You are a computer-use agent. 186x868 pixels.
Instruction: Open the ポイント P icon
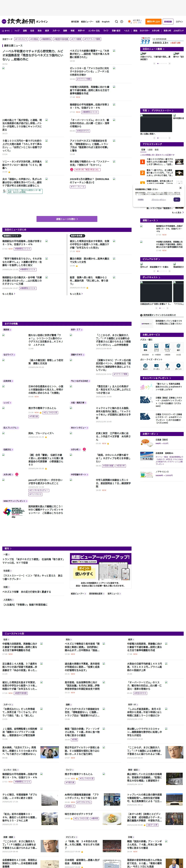click(179, 366)
